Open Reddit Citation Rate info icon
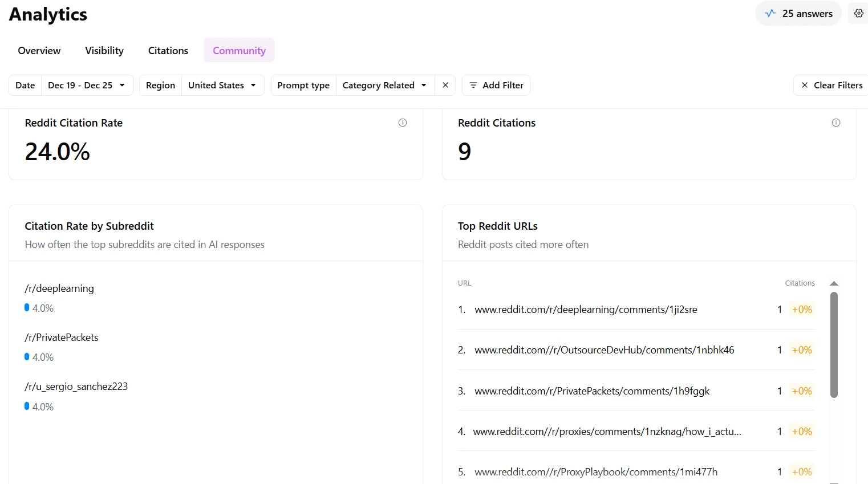 [x=403, y=123]
